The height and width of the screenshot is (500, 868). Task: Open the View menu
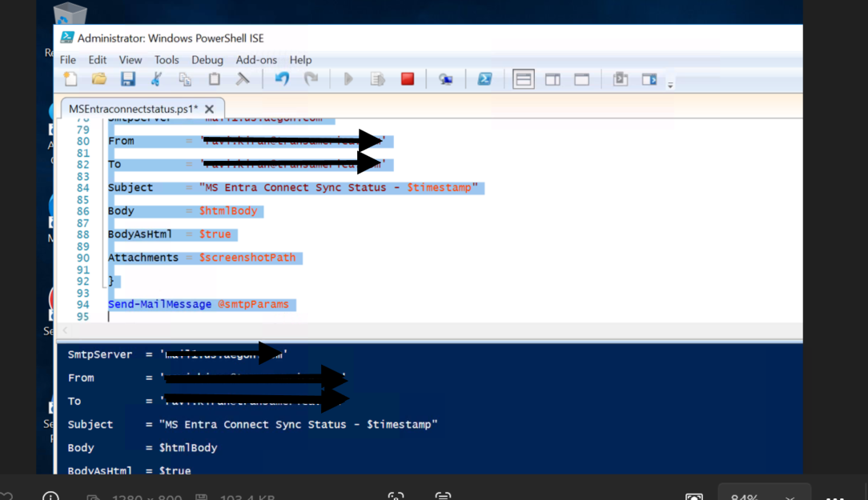coord(131,60)
